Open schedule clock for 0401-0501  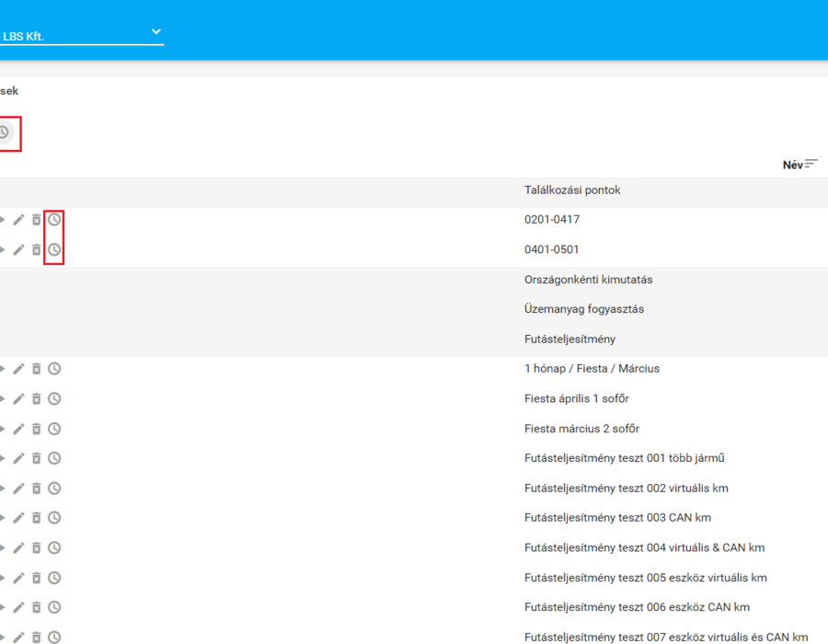54,249
